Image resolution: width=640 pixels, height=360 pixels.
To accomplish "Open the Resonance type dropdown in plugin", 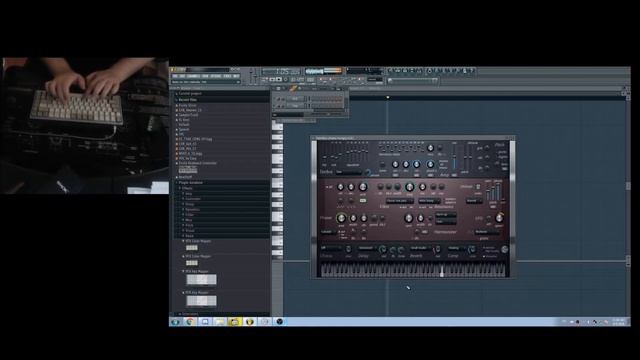I will click(429, 201).
